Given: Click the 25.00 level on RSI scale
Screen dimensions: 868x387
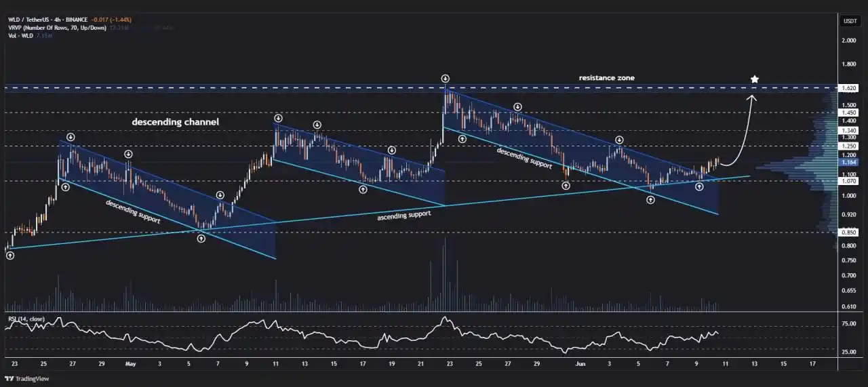Looking at the screenshot, I should [x=850, y=352].
